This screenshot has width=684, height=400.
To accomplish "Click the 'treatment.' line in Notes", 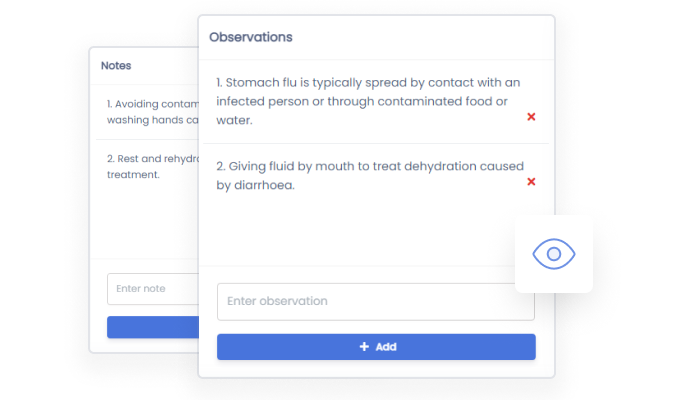I will 133,174.
